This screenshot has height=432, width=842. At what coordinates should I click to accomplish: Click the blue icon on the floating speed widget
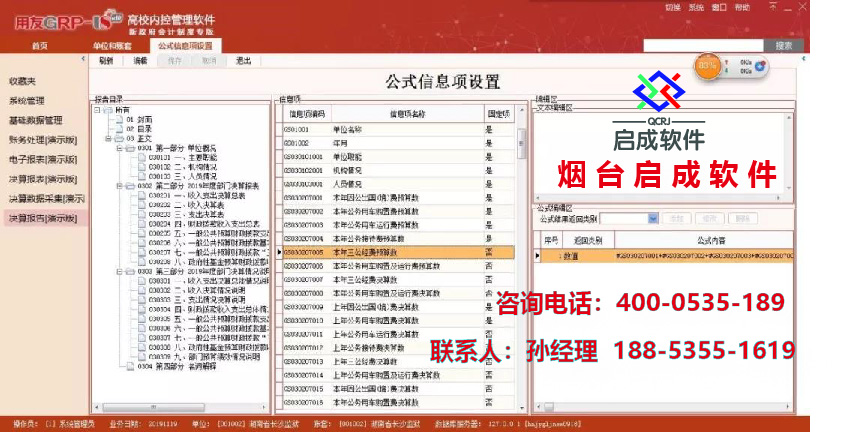pyautogui.click(x=760, y=66)
